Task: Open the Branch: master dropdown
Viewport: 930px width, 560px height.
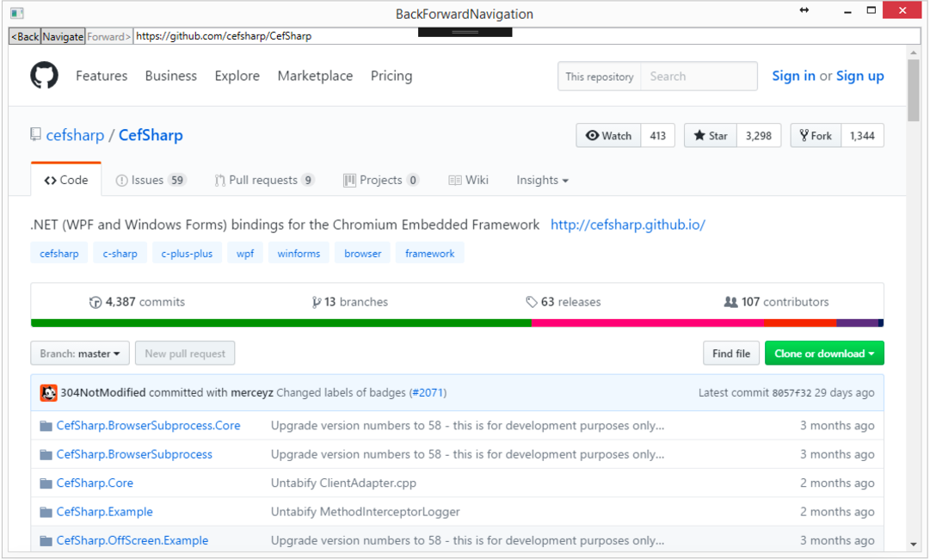Action: [x=80, y=354]
